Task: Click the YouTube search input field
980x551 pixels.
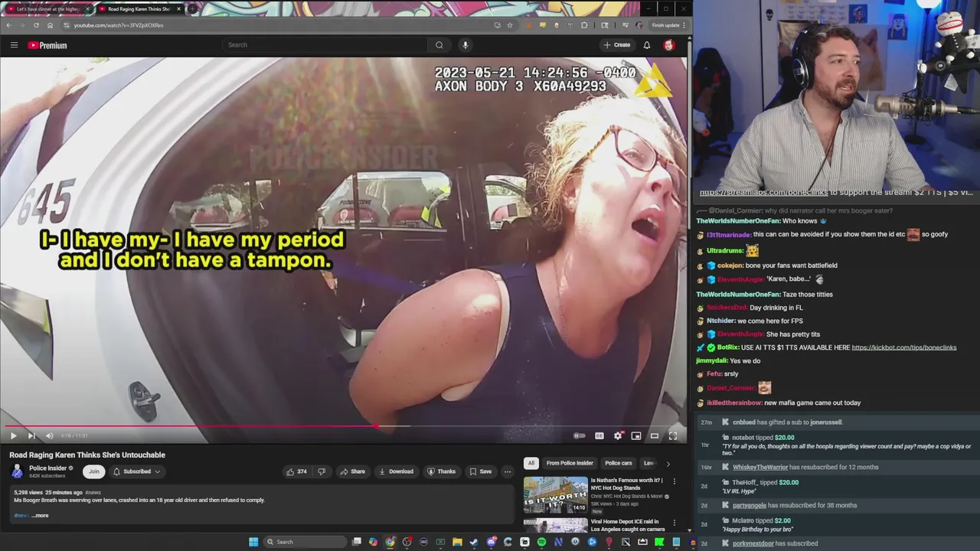Action: [325, 44]
